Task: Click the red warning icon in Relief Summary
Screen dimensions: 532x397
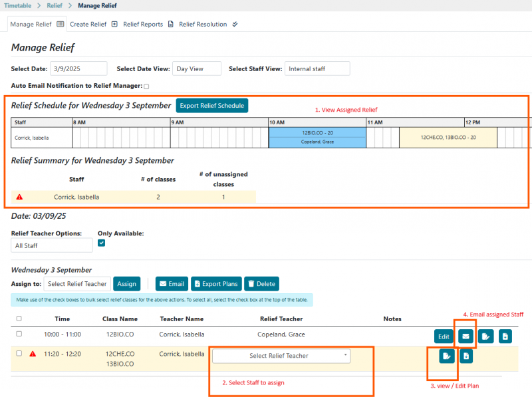Action: coord(19,197)
